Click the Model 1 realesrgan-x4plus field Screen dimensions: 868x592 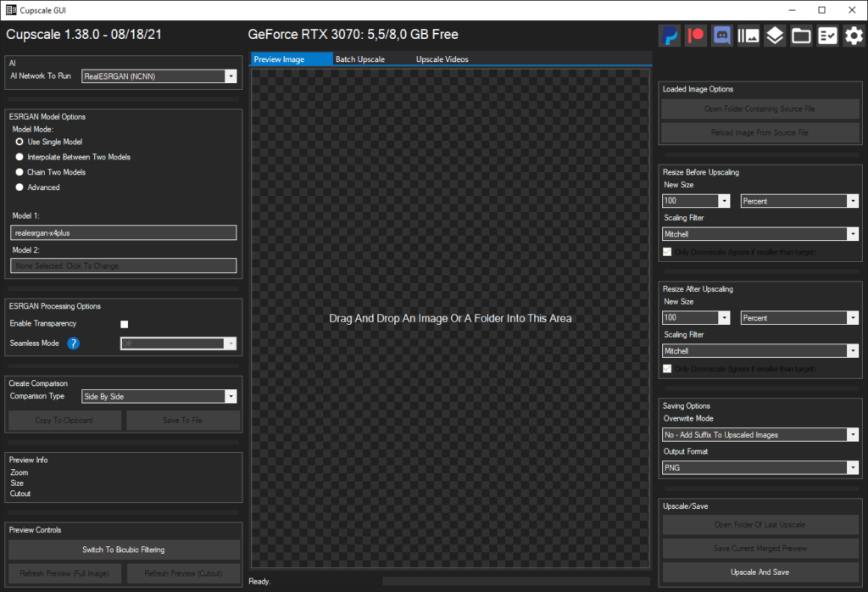coord(124,232)
